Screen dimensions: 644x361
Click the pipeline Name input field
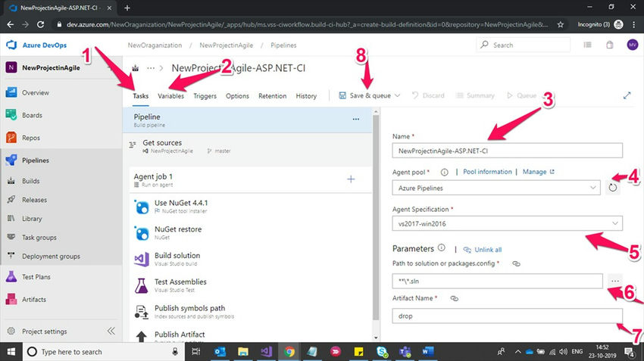pos(507,151)
